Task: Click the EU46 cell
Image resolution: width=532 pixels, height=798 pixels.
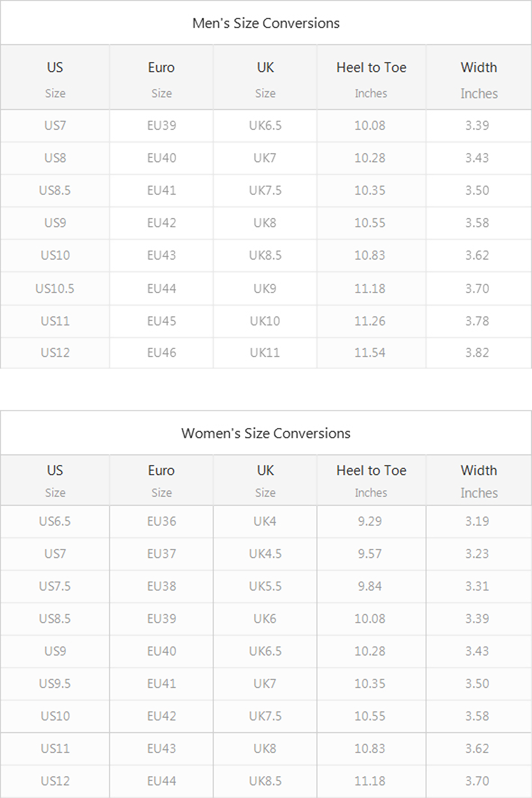Action: coord(161,353)
